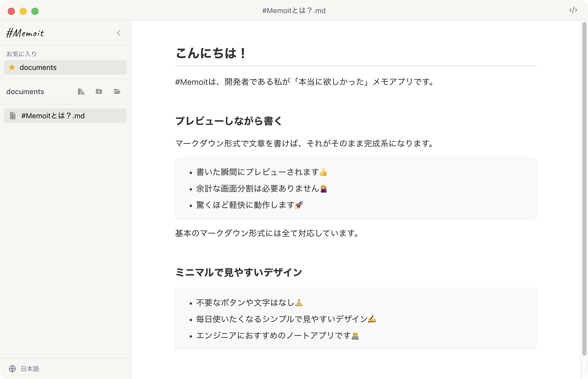Create a new file in documents folder

[x=81, y=92]
